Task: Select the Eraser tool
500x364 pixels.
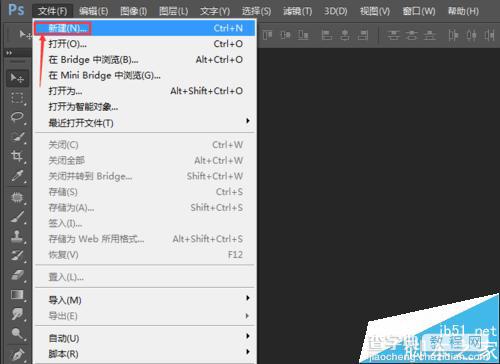Action: tap(17, 275)
